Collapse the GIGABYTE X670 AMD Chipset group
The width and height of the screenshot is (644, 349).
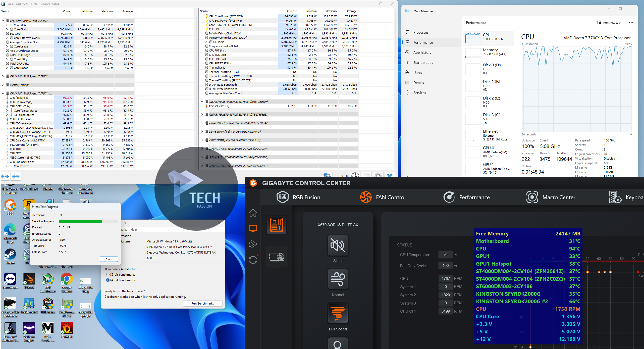202,102
